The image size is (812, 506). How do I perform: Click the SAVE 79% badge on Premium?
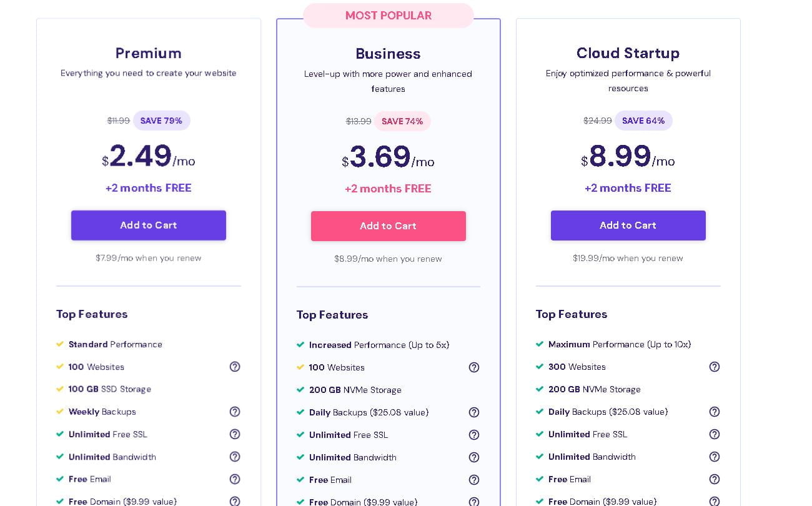pyautogui.click(x=161, y=121)
